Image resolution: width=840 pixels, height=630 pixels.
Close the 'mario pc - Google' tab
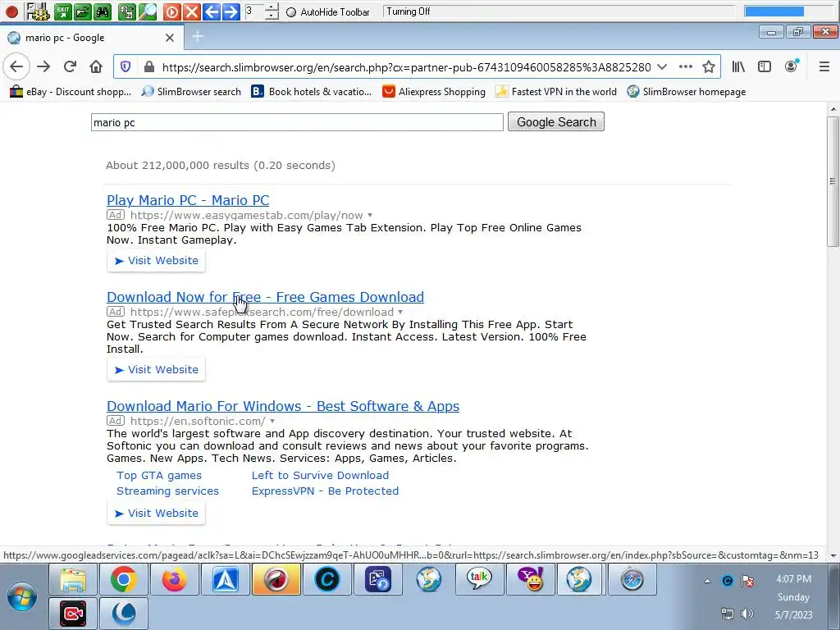[169, 38]
